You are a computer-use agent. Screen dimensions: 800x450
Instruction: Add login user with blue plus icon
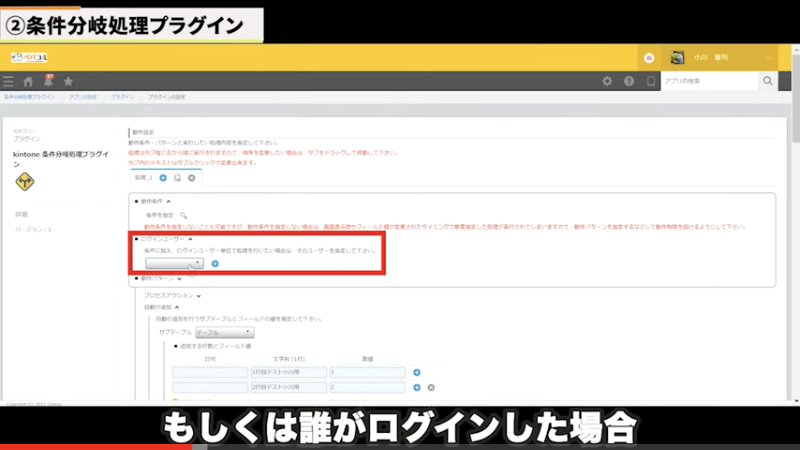(x=215, y=263)
